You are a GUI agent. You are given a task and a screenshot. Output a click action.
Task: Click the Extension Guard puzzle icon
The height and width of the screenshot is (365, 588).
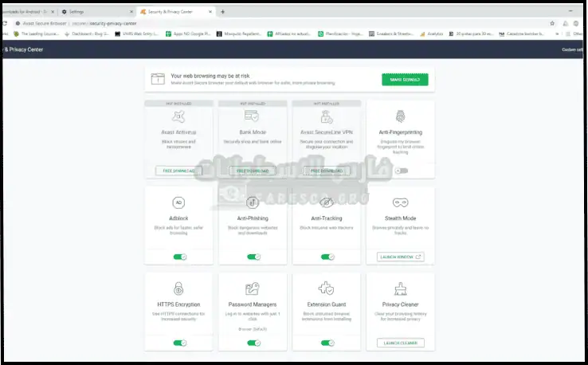pos(327,288)
